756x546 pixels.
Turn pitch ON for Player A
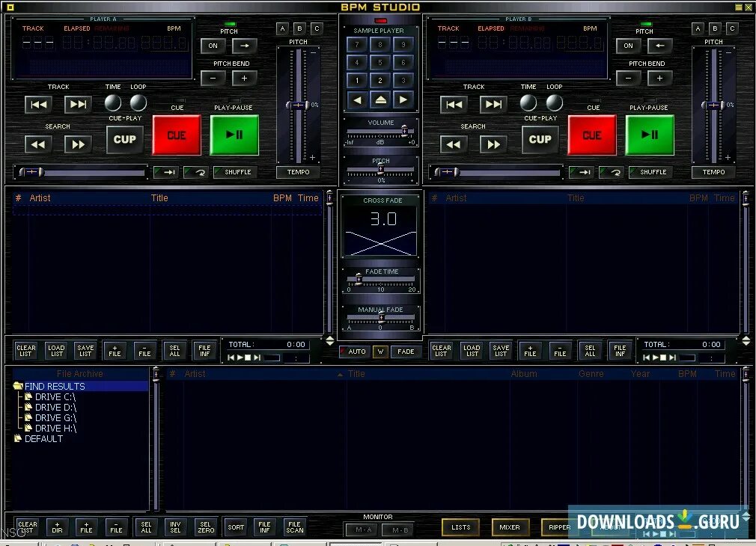(213, 46)
